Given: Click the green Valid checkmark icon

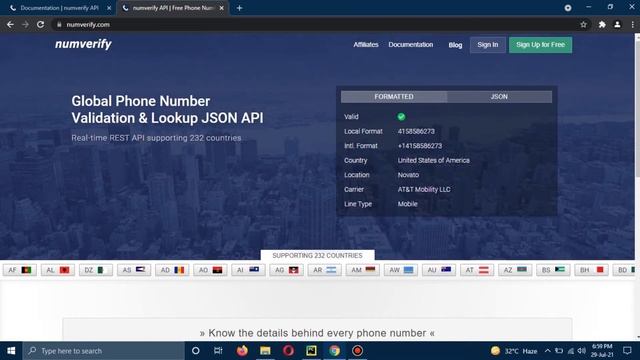Looking at the screenshot, I should 401,117.
